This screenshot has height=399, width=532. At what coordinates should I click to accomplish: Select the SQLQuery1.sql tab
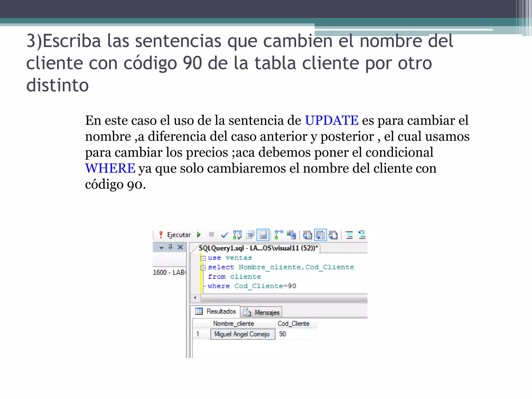[258, 248]
